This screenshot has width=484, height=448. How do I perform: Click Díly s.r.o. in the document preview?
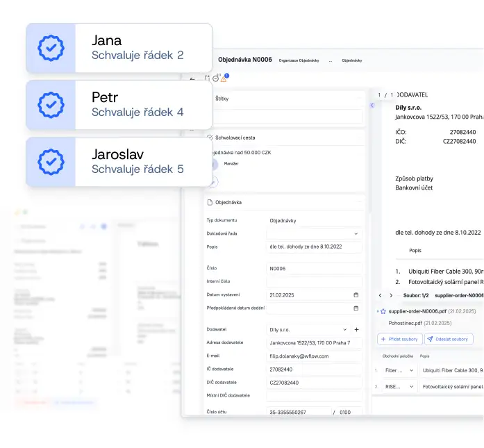(408, 108)
